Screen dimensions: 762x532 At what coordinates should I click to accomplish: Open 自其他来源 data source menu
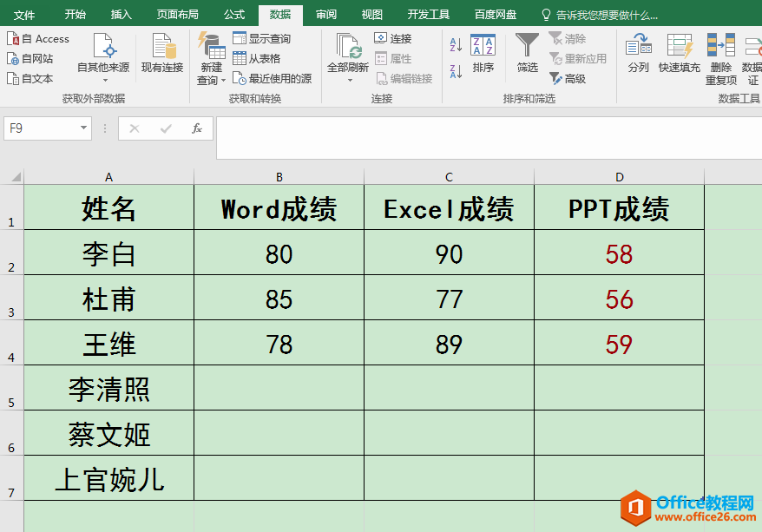(103, 58)
